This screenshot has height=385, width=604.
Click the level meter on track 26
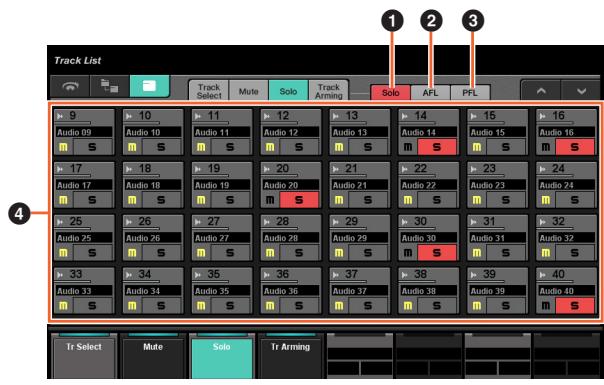(x=142, y=229)
